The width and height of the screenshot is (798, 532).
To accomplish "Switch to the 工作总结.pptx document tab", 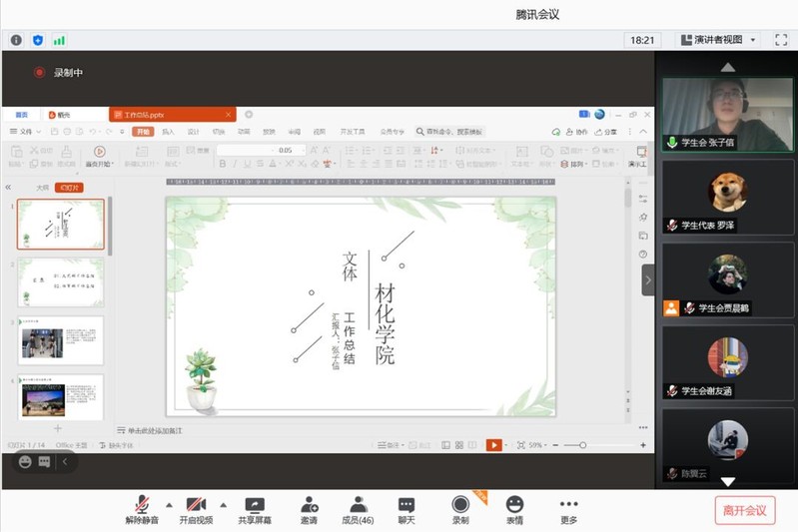I will coord(171,115).
